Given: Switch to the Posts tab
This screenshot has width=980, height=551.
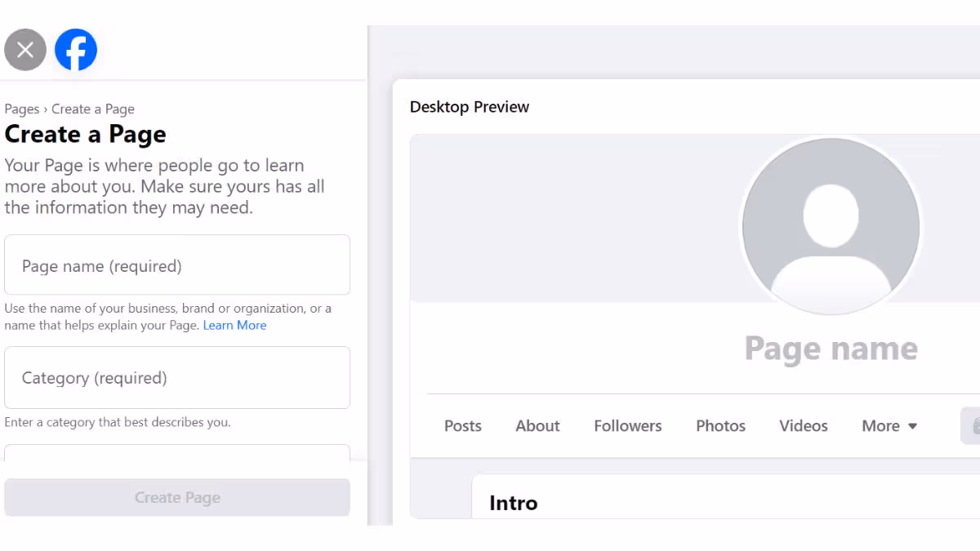Looking at the screenshot, I should (x=463, y=426).
